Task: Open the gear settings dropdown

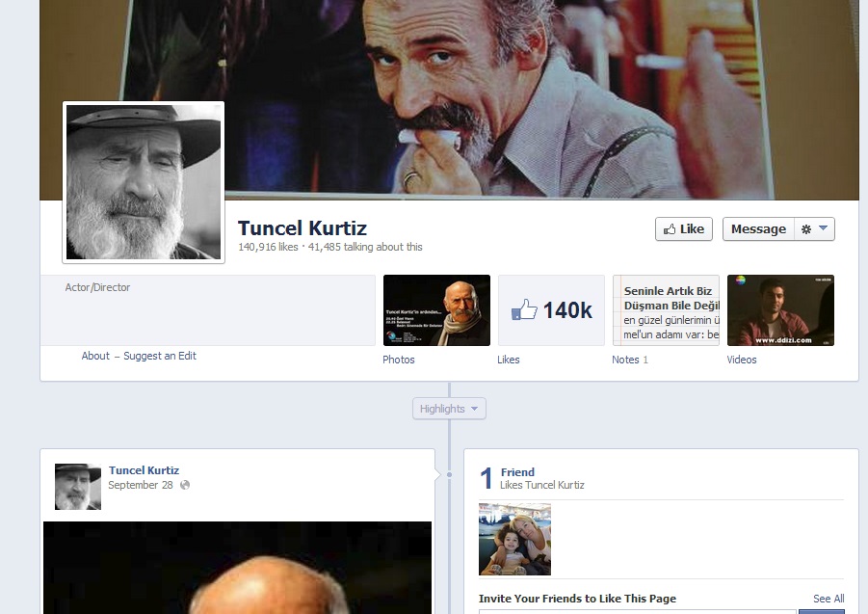Action: click(814, 229)
